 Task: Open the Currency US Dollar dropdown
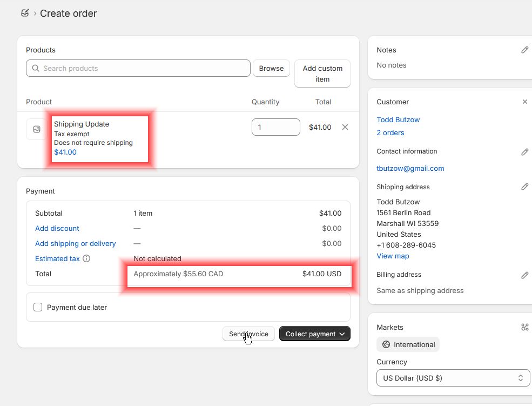453,378
